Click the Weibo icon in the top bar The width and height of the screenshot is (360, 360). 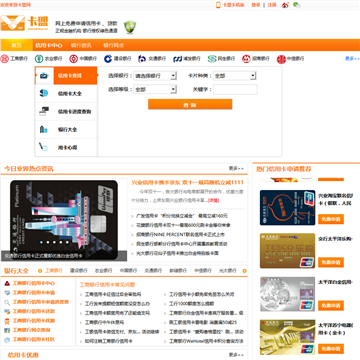tap(285, 5)
